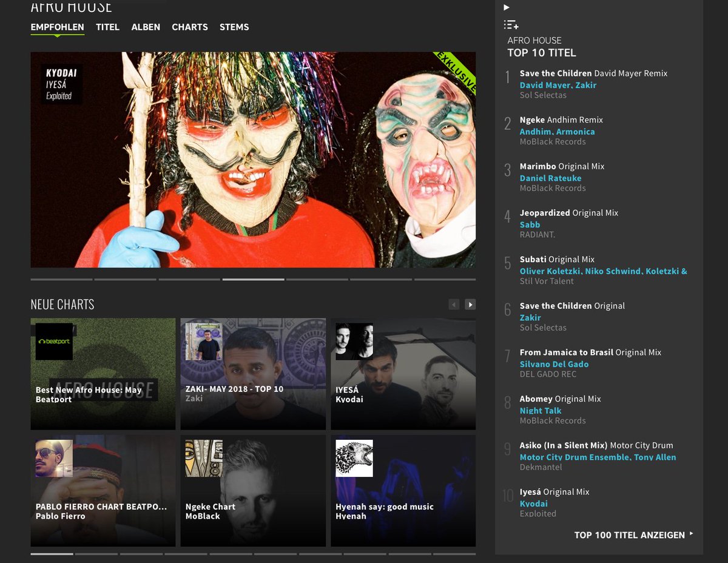
Task: Open track From Jamaica to Brasil
Action: click(x=590, y=352)
